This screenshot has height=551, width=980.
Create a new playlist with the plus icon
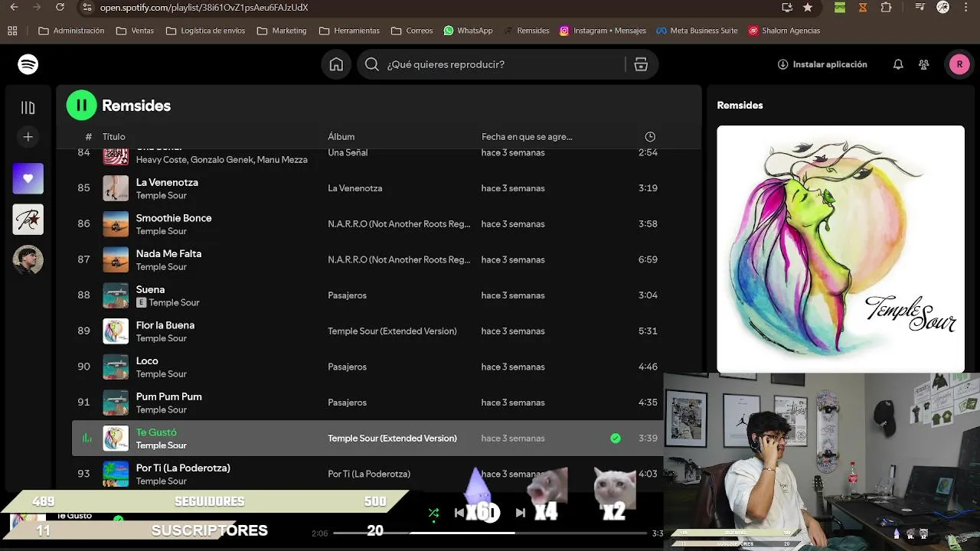click(x=28, y=137)
